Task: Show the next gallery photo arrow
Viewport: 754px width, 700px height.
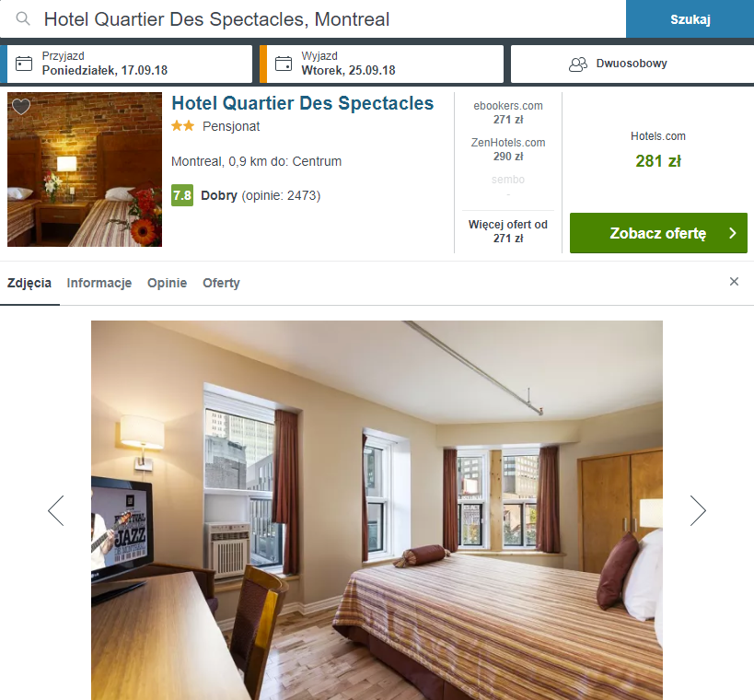Action: (697, 510)
